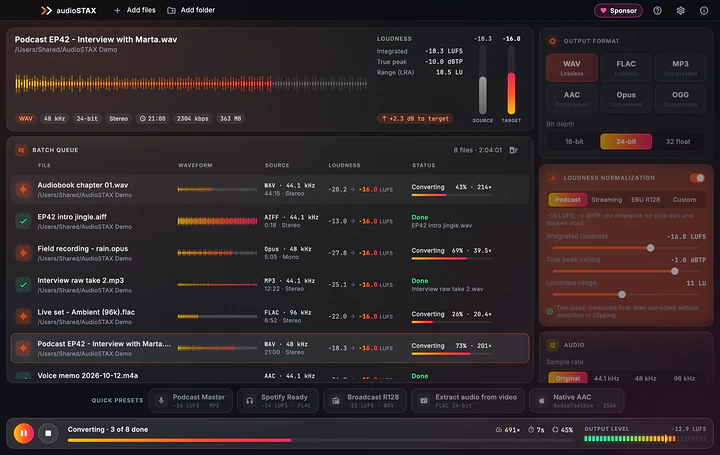
Task: Choose 32 float bit depth
Action: click(x=678, y=141)
